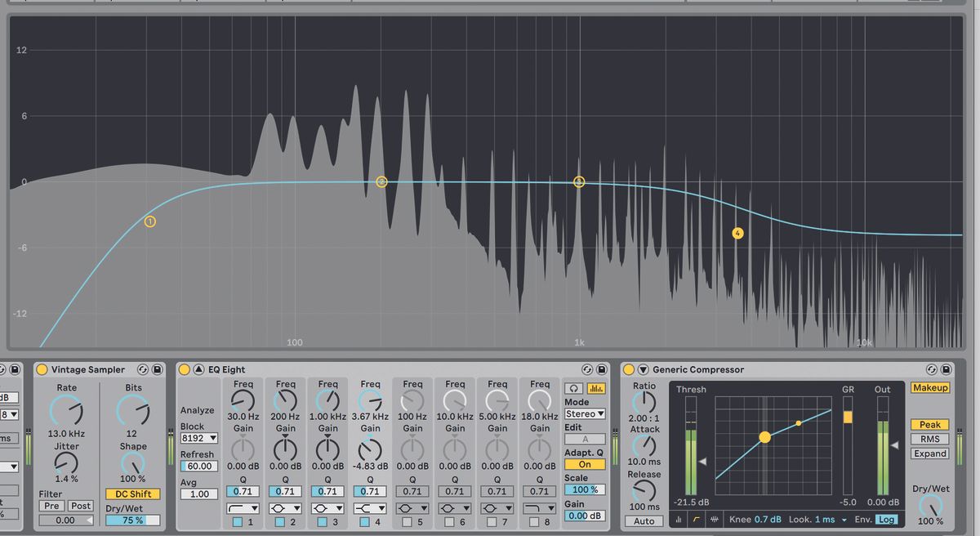The image size is (980, 536).
Task: Switch compressor metering to RMS mode
Action: click(929, 439)
